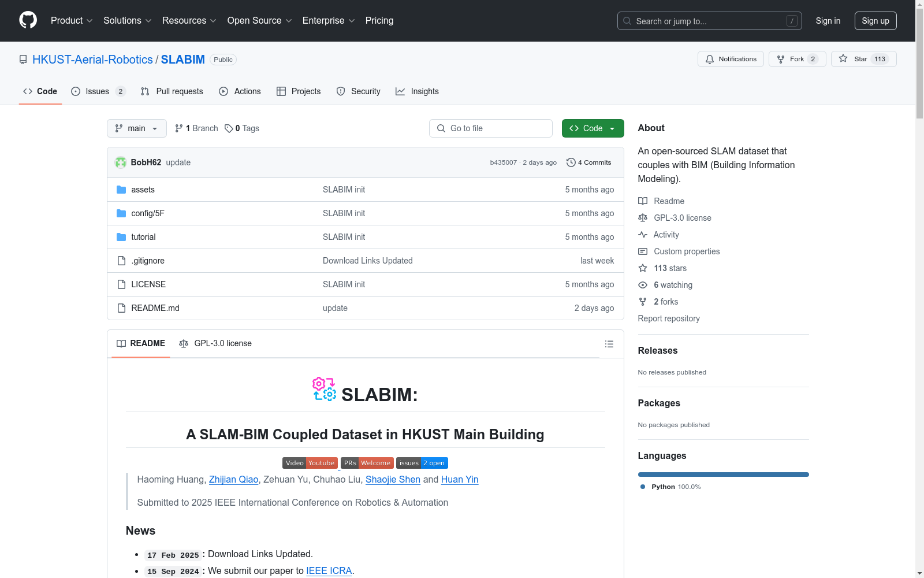Expand the Open Source menu
Image resolution: width=924 pixels, height=578 pixels.
(x=260, y=21)
